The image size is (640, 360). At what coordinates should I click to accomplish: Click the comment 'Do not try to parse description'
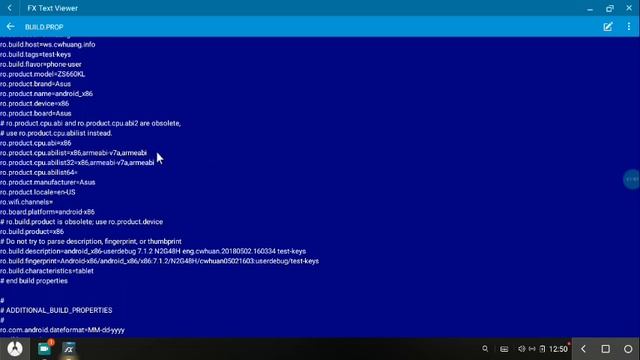tap(91, 242)
